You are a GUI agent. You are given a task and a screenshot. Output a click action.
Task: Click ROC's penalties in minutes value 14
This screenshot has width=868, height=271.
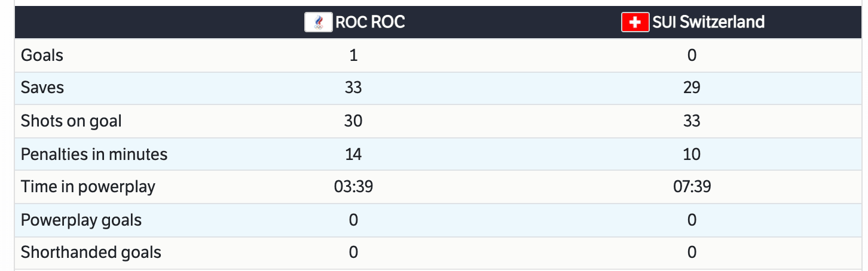[x=353, y=154]
